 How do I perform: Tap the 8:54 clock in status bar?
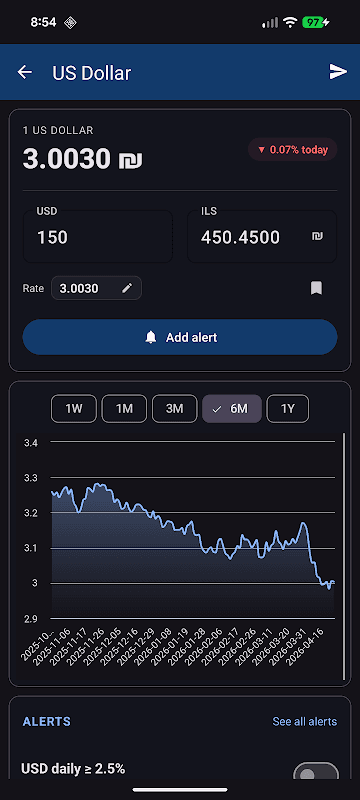(43, 22)
